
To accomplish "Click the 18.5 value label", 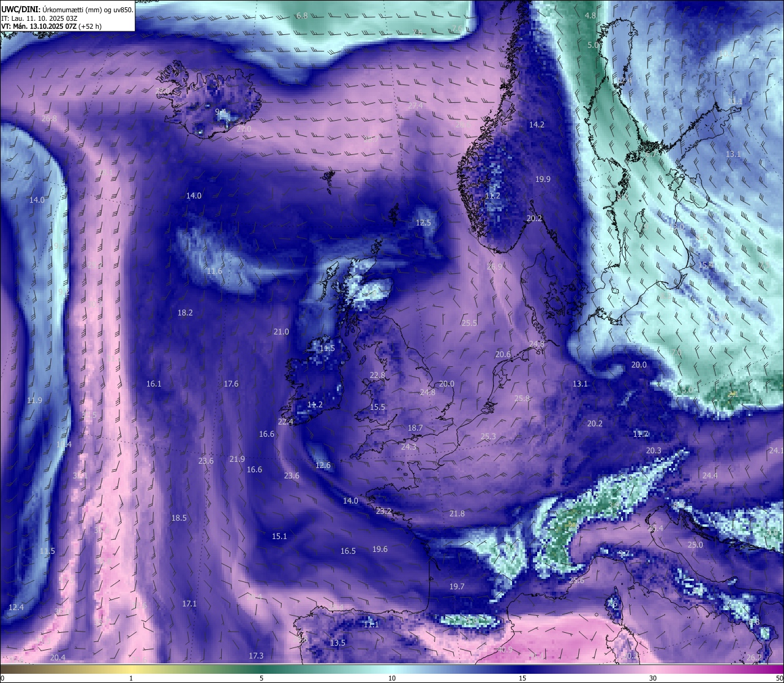I will click(x=179, y=518).
